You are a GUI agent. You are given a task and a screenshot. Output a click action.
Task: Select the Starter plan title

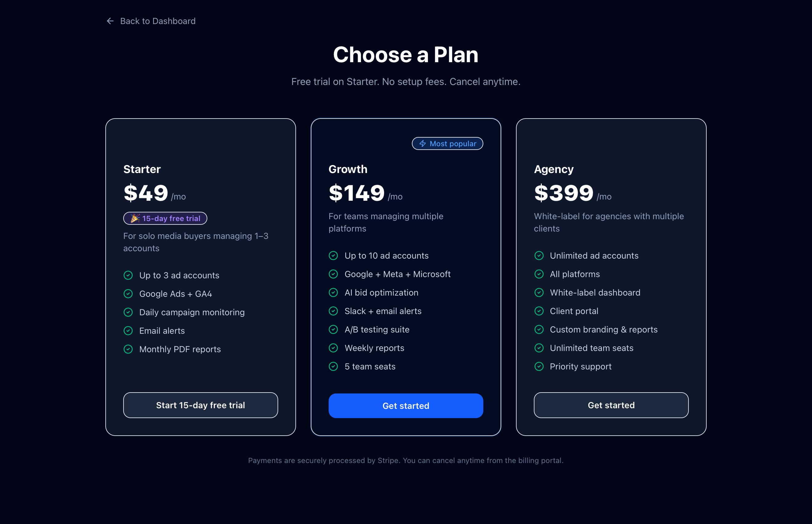point(142,169)
